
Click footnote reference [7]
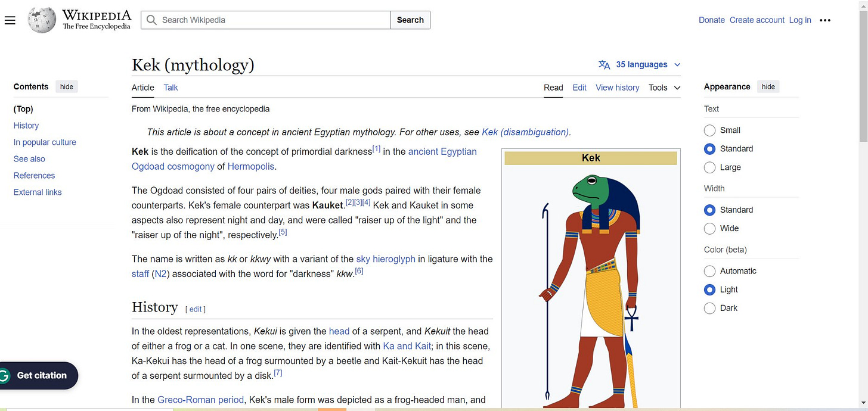click(x=278, y=373)
